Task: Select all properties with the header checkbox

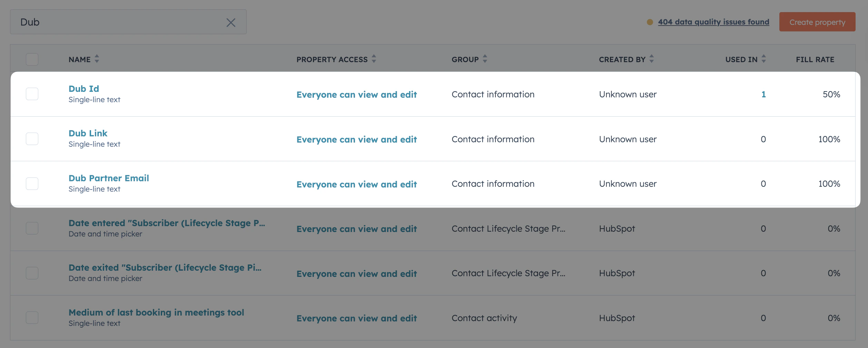Action: click(x=32, y=59)
